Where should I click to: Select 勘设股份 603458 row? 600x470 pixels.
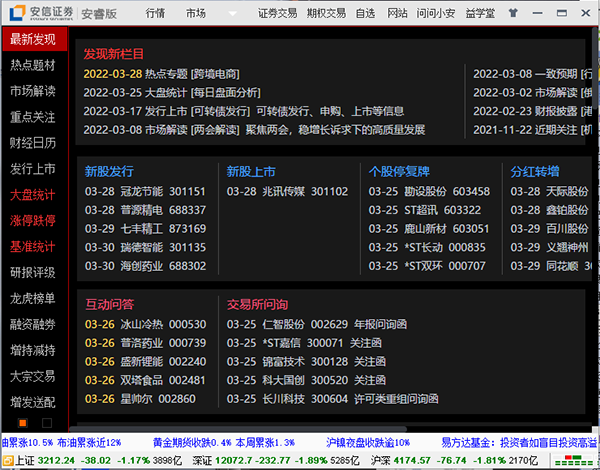429,191
